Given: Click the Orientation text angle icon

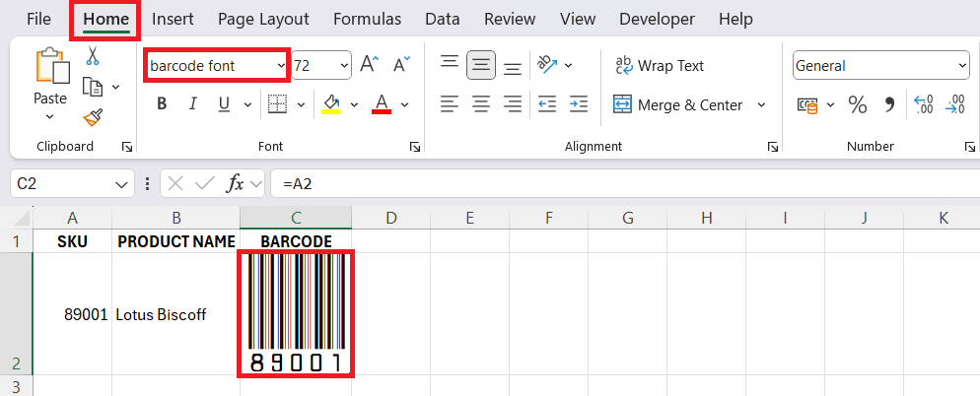Looking at the screenshot, I should tap(547, 65).
